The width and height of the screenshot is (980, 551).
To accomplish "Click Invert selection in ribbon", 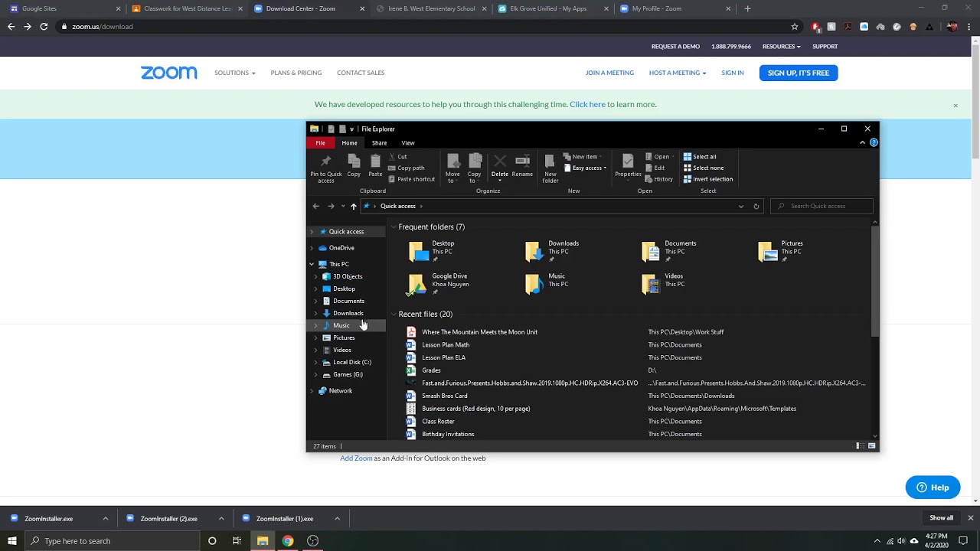I will [x=708, y=179].
